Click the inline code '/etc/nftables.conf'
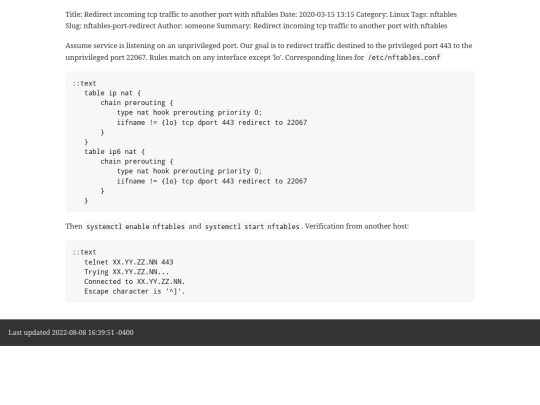 (x=404, y=58)
